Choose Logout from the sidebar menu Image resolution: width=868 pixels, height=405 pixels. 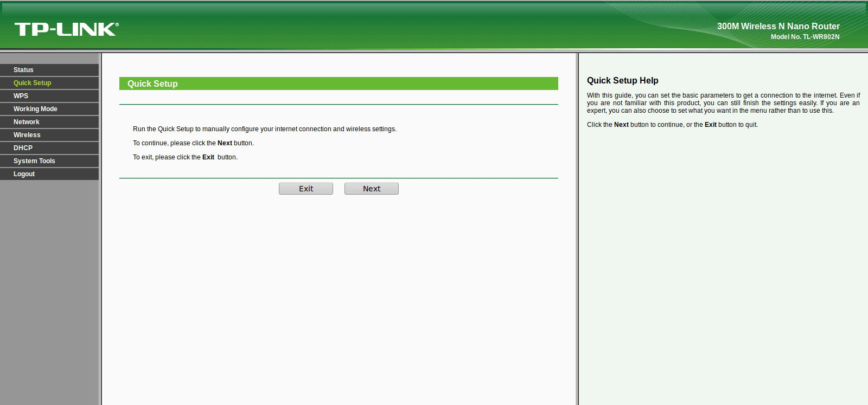pyautogui.click(x=49, y=174)
